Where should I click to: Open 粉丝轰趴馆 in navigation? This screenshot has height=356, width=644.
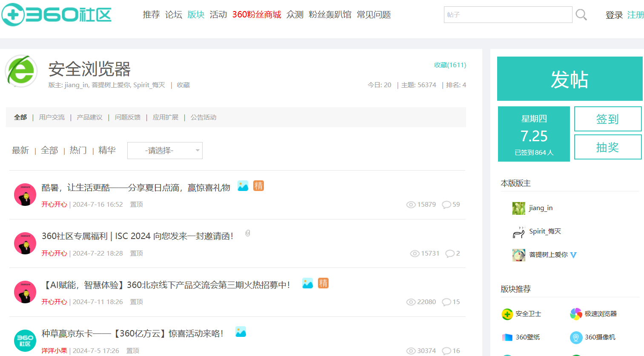[330, 15]
